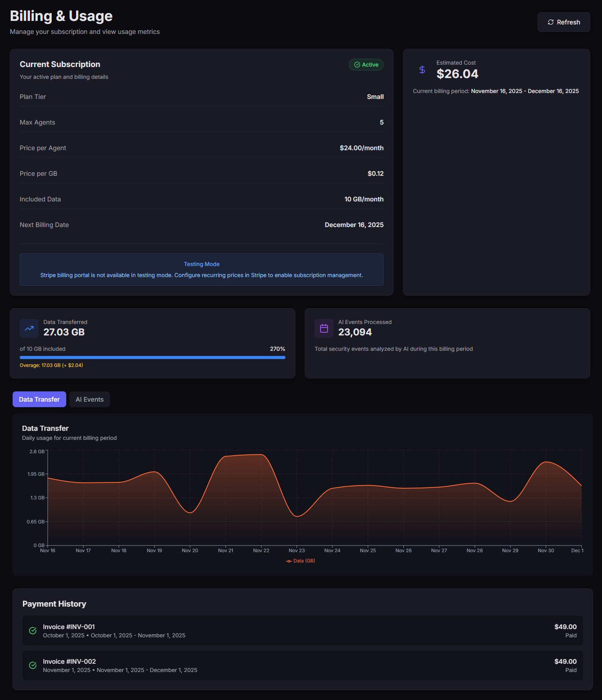Click the 270% usage percentage

278,349
